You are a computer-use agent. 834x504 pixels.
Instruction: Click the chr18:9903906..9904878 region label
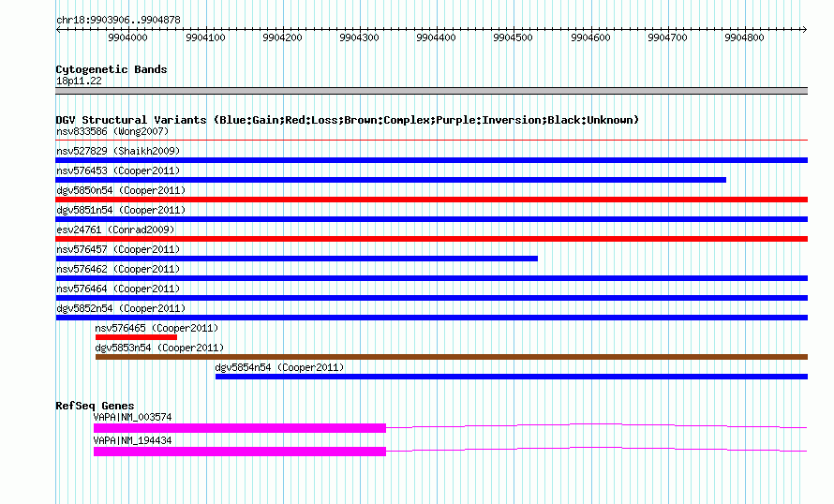click(118, 20)
